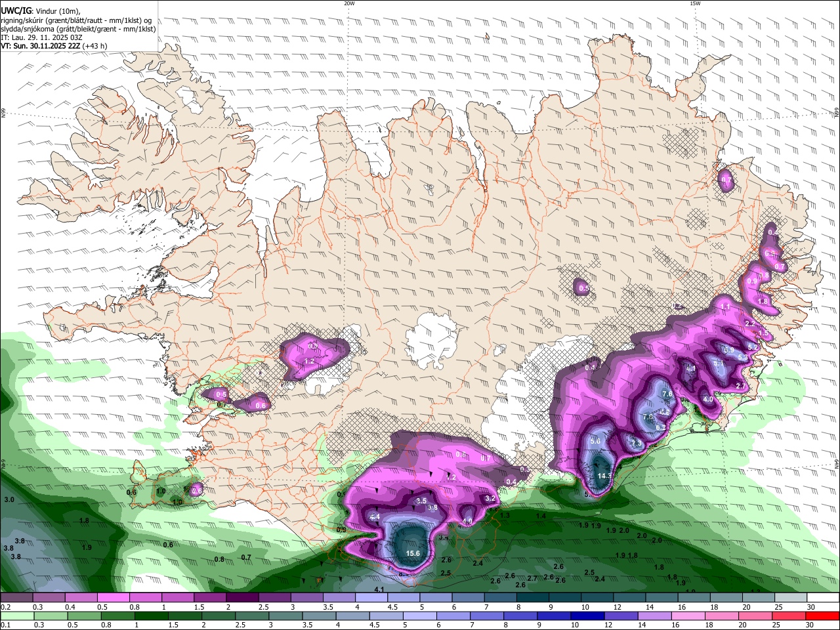Click the 2.7 rain value off south coast
This screenshot has height=630, width=840.
(532, 578)
